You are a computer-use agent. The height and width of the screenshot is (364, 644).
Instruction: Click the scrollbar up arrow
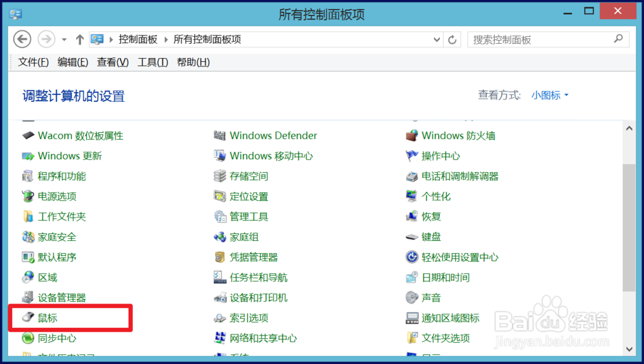point(629,128)
